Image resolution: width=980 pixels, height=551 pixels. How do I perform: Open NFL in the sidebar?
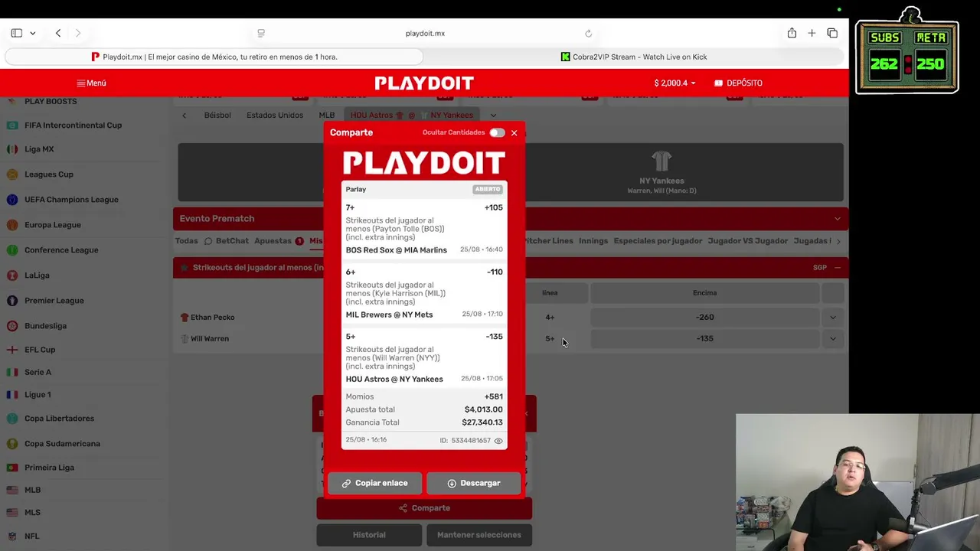(x=31, y=536)
